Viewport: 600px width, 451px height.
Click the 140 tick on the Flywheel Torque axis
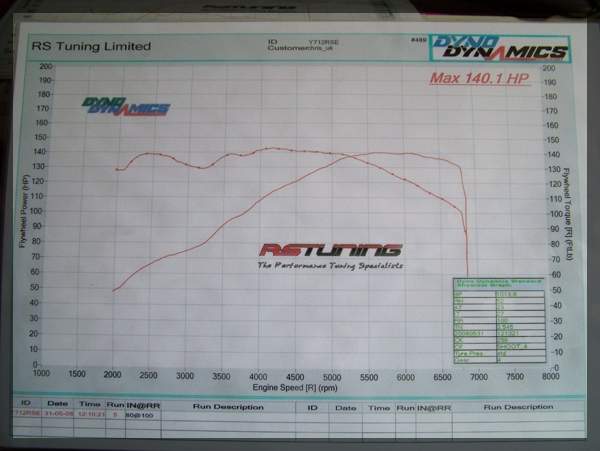pyautogui.click(x=553, y=155)
